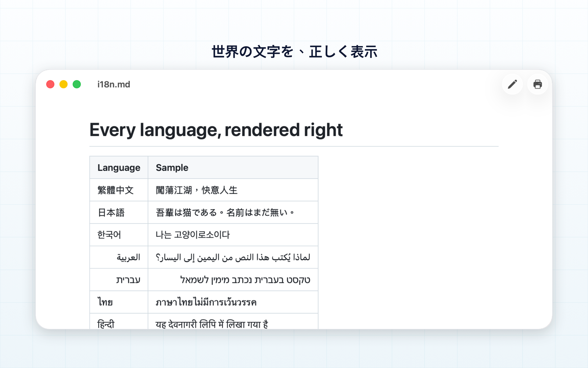The height and width of the screenshot is (368, 588).
Task: Click the Korean sample sentence 나는 고양이로소이다
Action: 193,235
